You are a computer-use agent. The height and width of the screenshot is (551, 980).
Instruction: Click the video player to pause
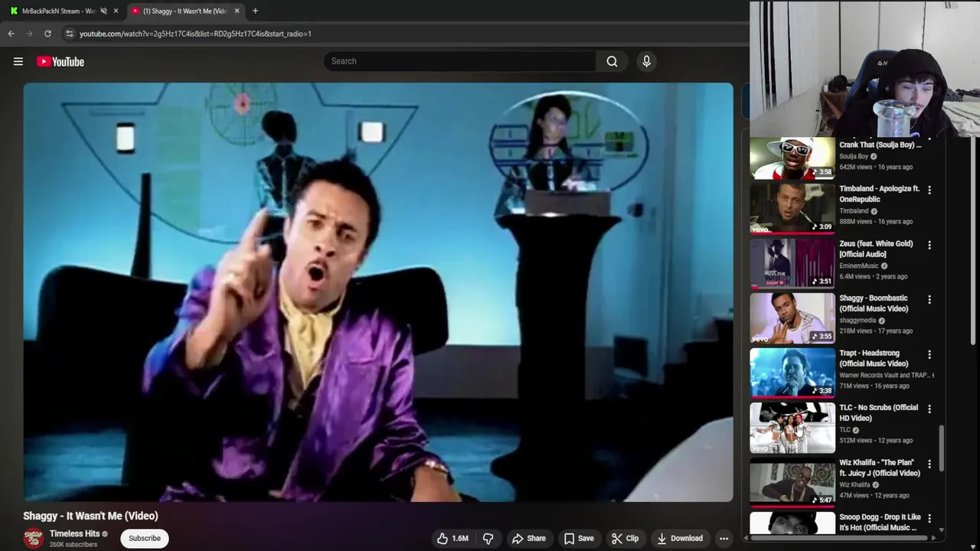[x=378, y=292]
